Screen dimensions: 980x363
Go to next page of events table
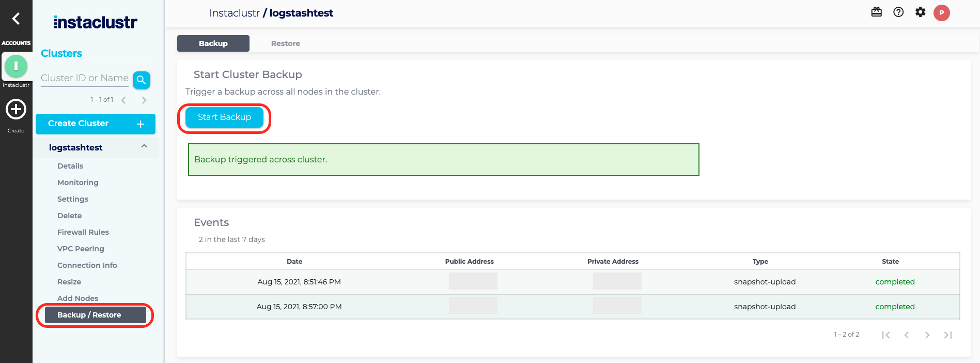coord(927,335)
